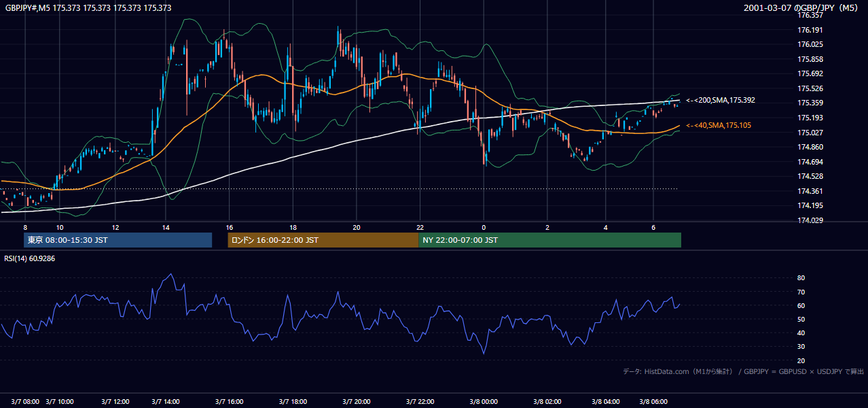Click price axis value 176.025
The width and height of the screenshot is (868, 408).
(810, 44)
